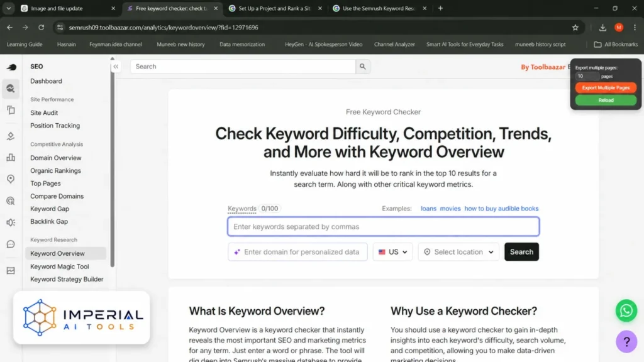Open the US country database dropdown

pyautogui.click(x=392, y=252)
